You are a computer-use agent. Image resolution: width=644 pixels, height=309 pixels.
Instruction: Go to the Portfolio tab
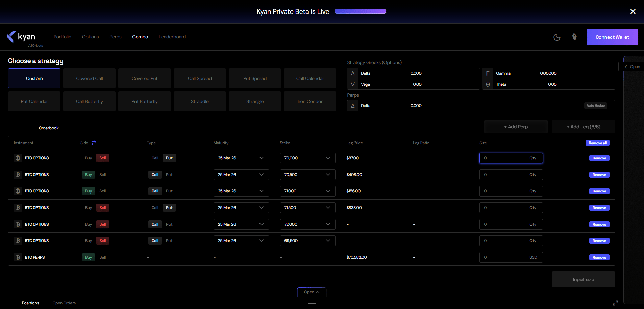[63, 37]
